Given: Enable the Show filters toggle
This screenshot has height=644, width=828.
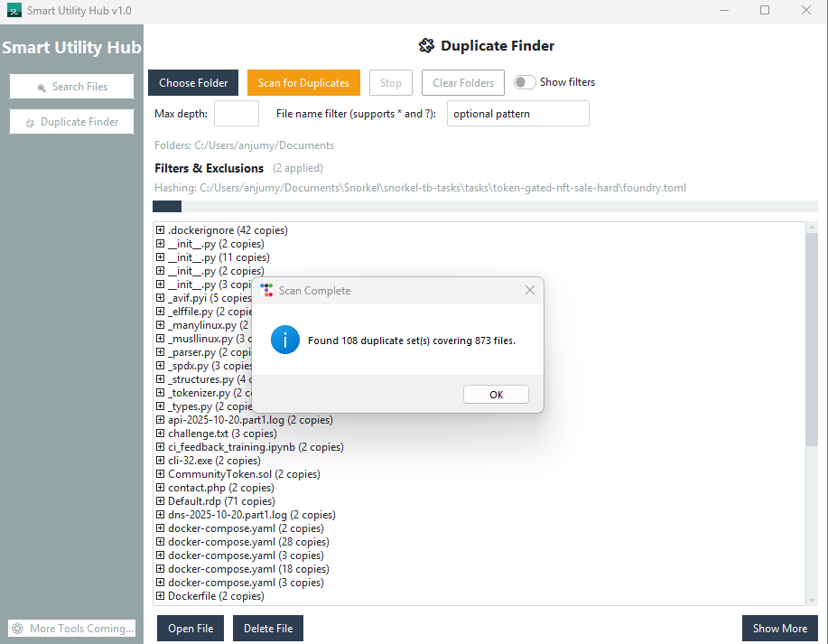Looking at the screenshot, I should [x=524, y=81].
